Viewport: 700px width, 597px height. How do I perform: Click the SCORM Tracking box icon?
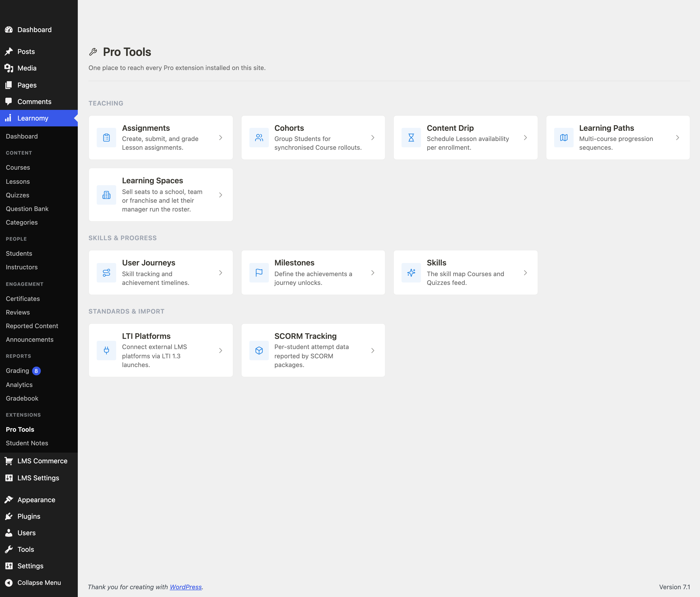click(x=259, y=350)
